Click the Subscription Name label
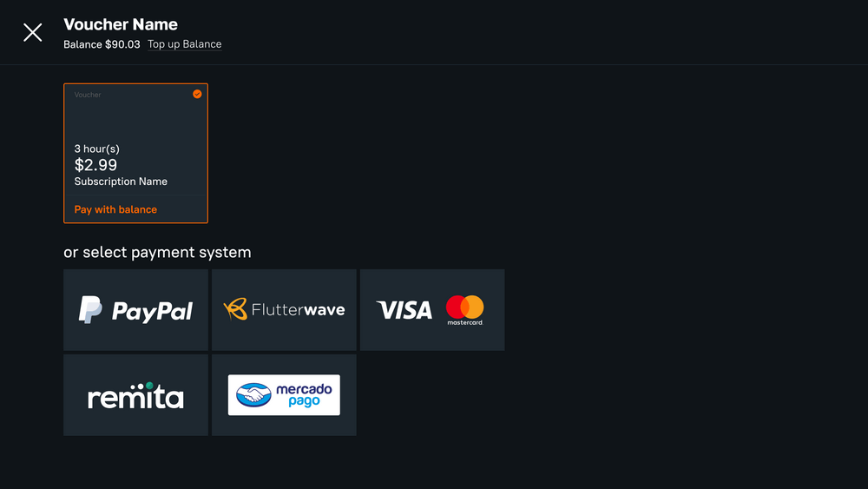Image resolution: width=868 pixels, height=489 pixels. coord(121,182)
